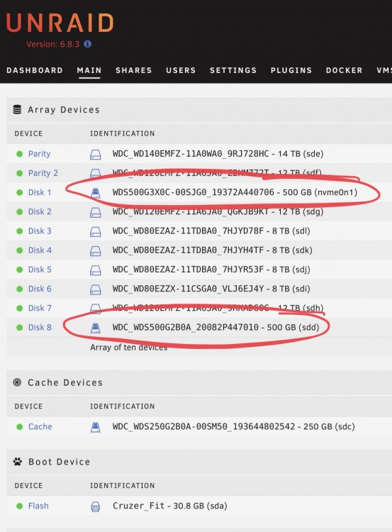This screenshot has width=392, height=532.
Task: Click the WDC_WD80EZZX 8 TB (sdi) text
Action: [x=211, y=289]
